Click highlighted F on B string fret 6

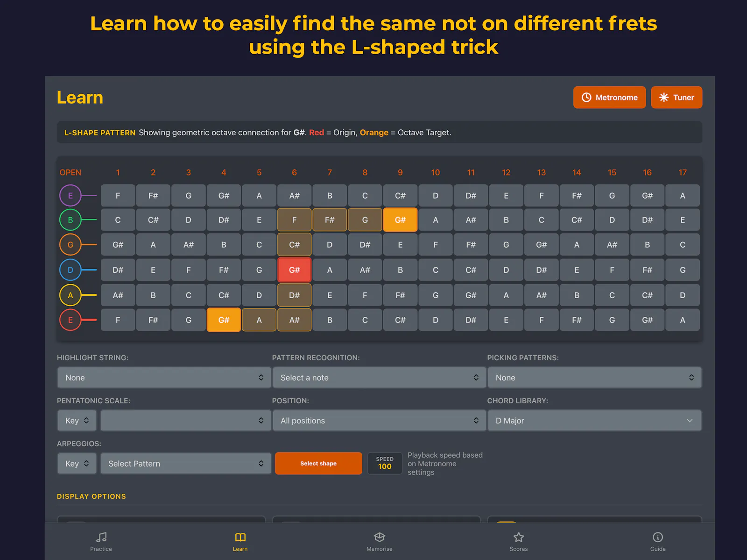click(295, 220)
